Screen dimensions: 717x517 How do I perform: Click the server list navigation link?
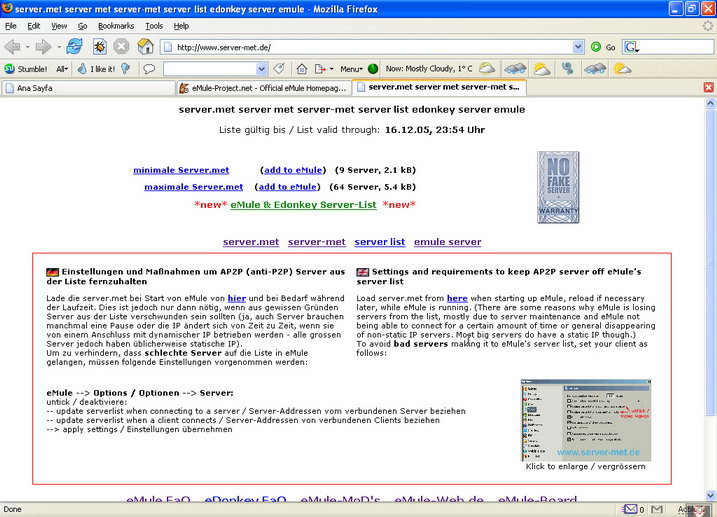tap(380, 242)
